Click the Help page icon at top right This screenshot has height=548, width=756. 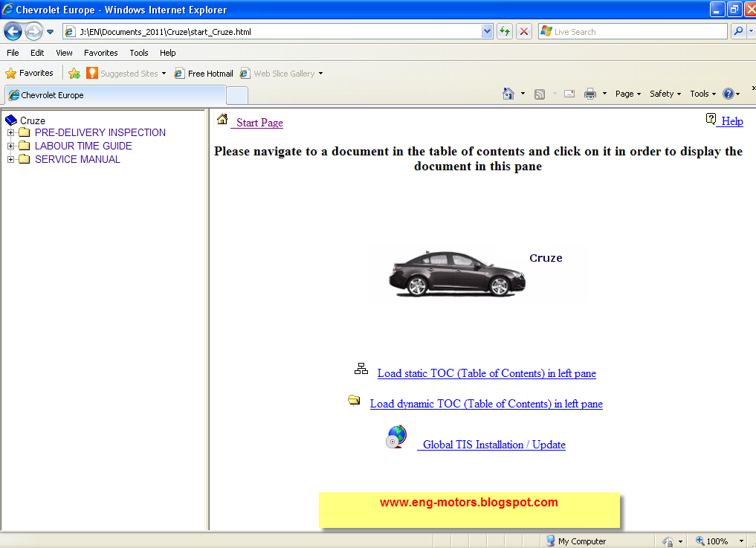point(711,119)
